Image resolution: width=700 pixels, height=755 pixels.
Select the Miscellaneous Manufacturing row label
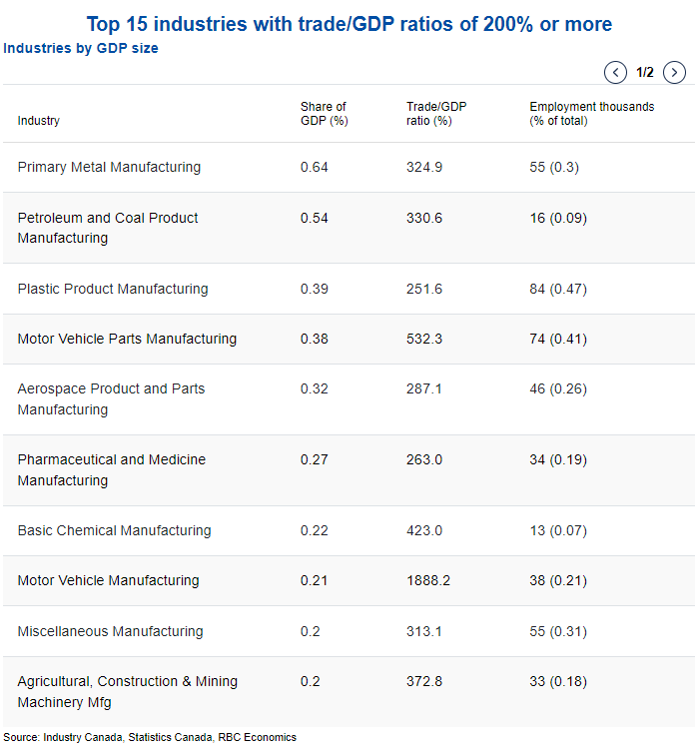(x=110, y=631)
